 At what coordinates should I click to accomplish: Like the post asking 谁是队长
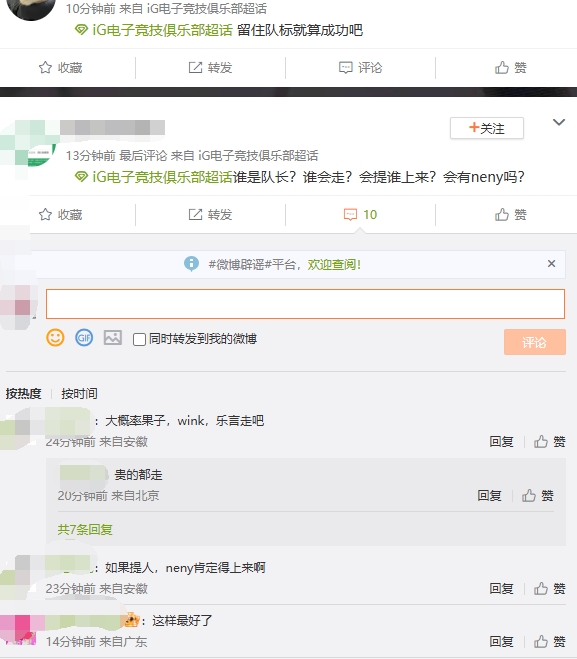click(x=511, y=215)
